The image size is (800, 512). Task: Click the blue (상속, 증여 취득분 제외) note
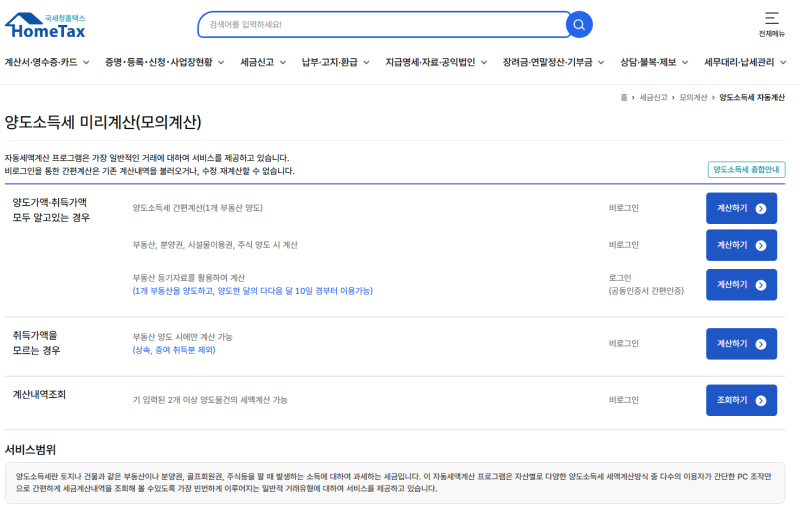[174, 350]
